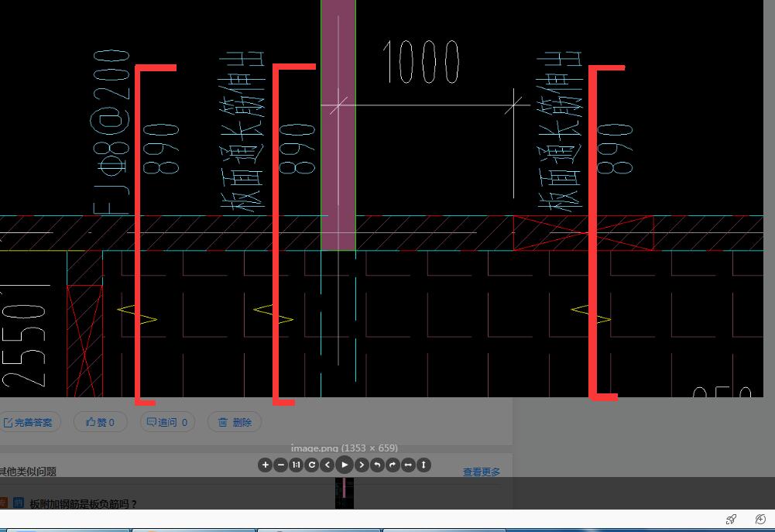Click the circular plus icon in status bar
Image resolution: width=775 pixels, height=532 pixels.
(760, 519)
